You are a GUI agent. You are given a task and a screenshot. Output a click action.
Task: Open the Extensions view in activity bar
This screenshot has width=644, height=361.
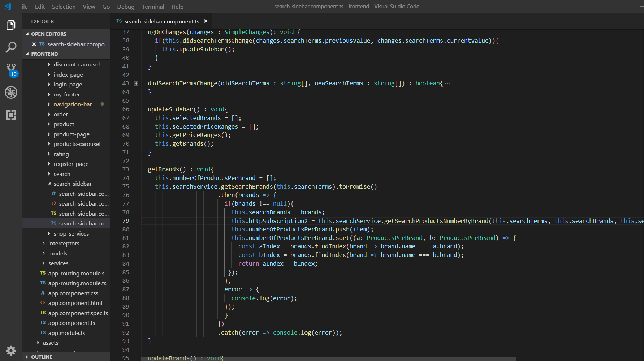pyautogui.click(x=11, y=115)
